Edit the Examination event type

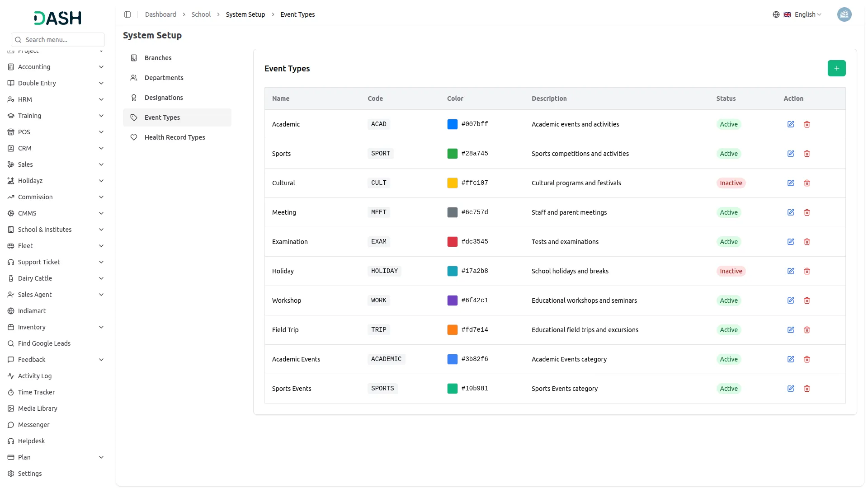791,242
